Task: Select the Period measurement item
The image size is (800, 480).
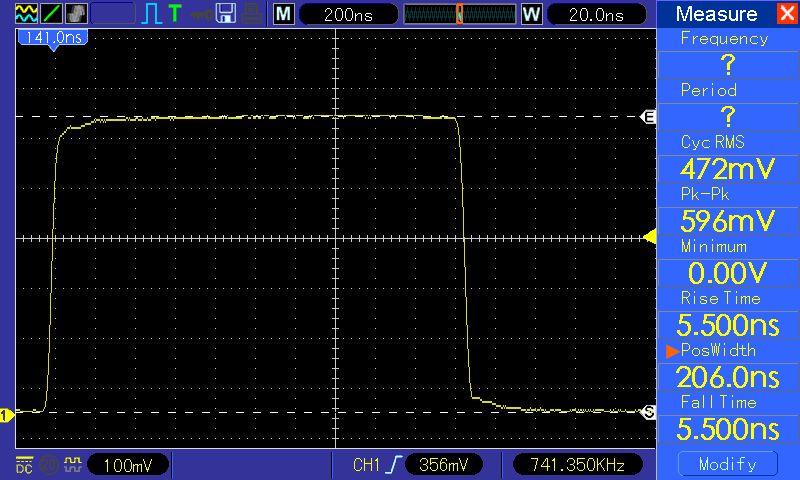Action: (709, 90)
